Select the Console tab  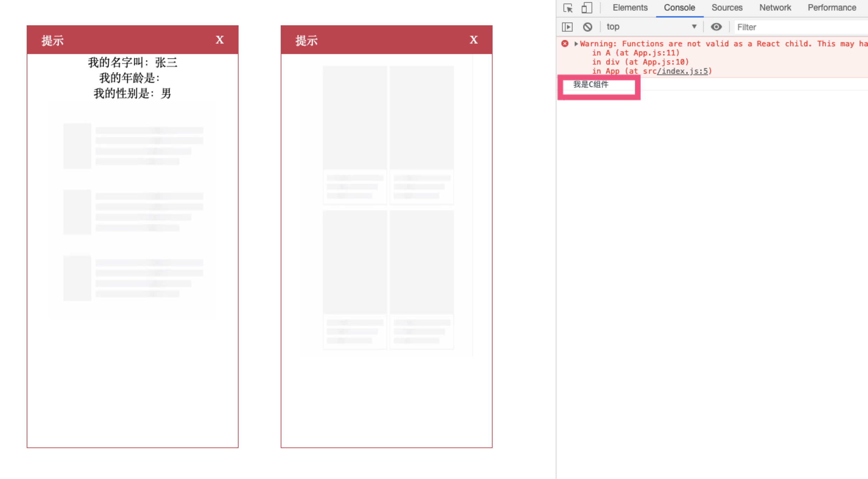(679, 8)
